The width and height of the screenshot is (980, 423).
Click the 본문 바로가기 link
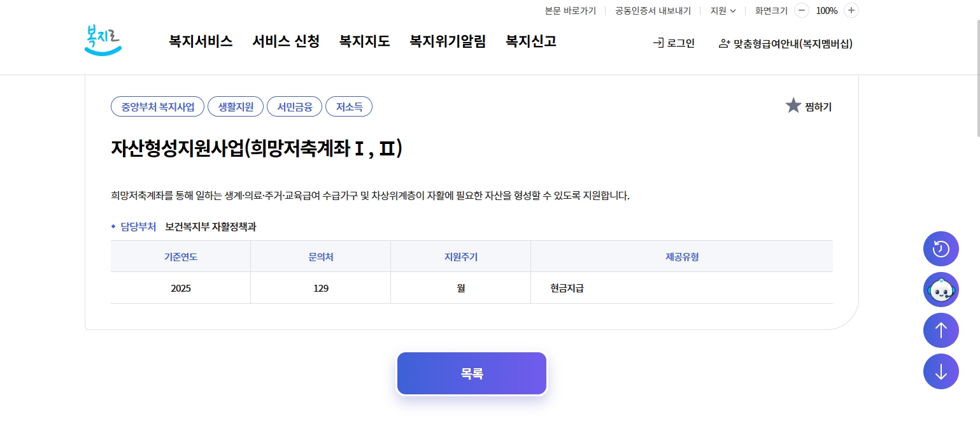(x=570, y=10)
